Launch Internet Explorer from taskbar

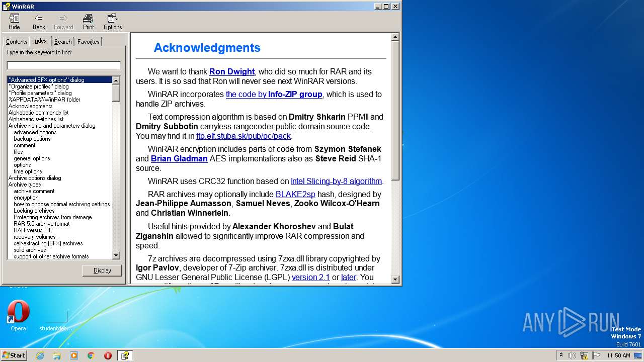pos(40,355)
